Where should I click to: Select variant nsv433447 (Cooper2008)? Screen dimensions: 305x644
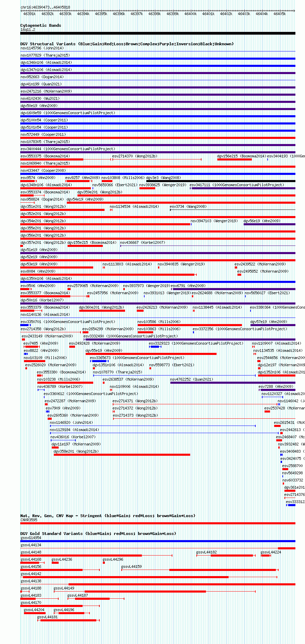(x=43, y=170)
